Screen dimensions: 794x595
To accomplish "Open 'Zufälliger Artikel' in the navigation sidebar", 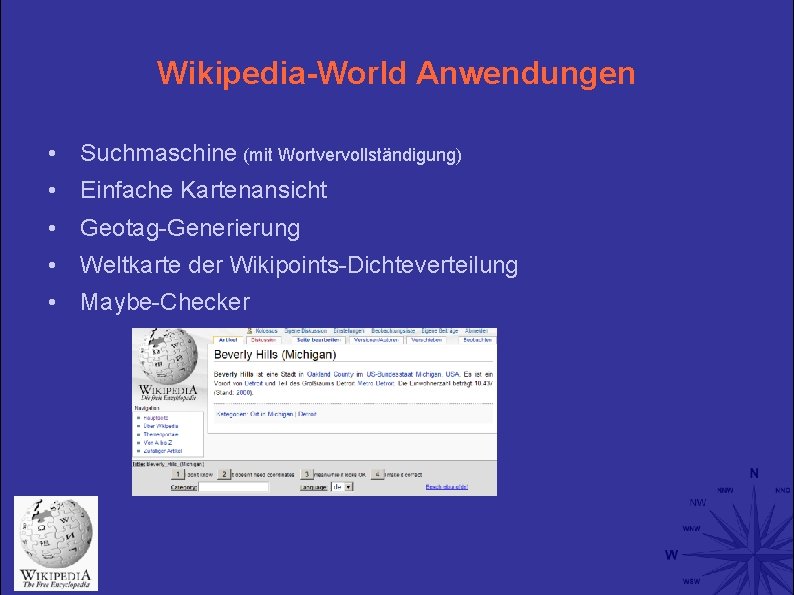I will click(x=163, y=451).
